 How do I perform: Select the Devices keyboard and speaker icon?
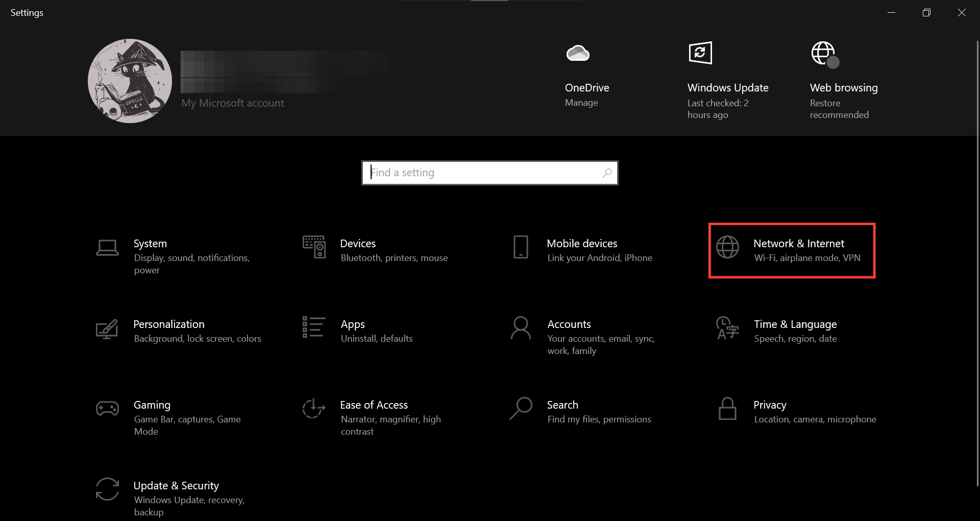[x=314, y=247]
